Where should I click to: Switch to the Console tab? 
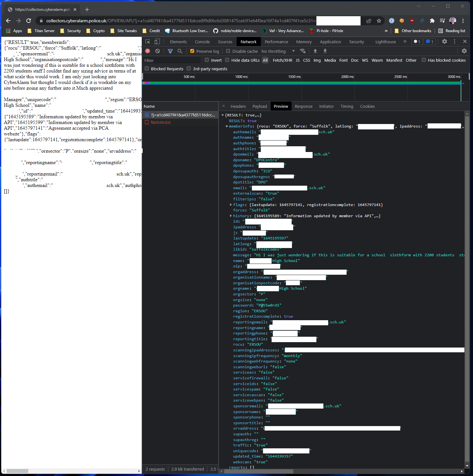click(x=202, y=42)
